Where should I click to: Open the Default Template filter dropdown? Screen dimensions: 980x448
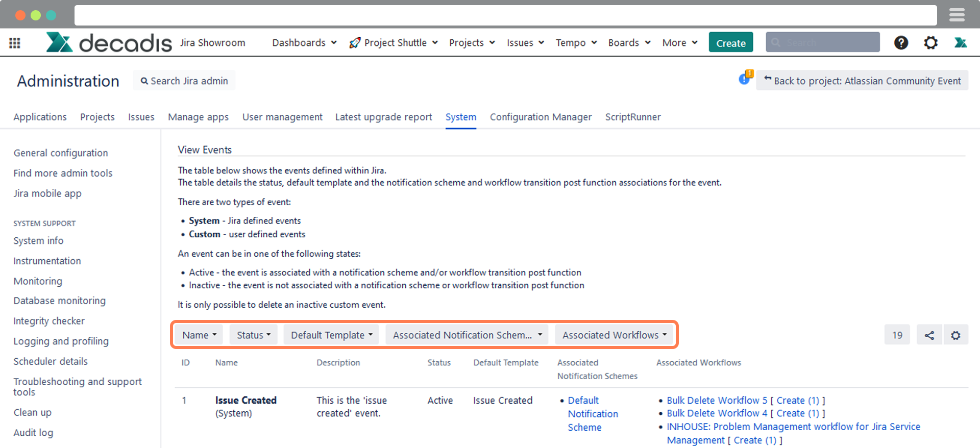point(331,335)
